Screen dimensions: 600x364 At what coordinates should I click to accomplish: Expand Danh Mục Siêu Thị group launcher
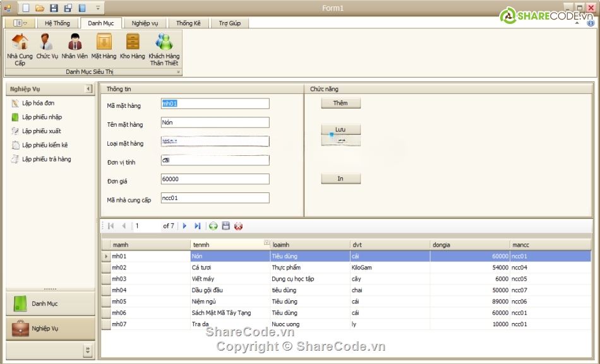pos(178,72)
